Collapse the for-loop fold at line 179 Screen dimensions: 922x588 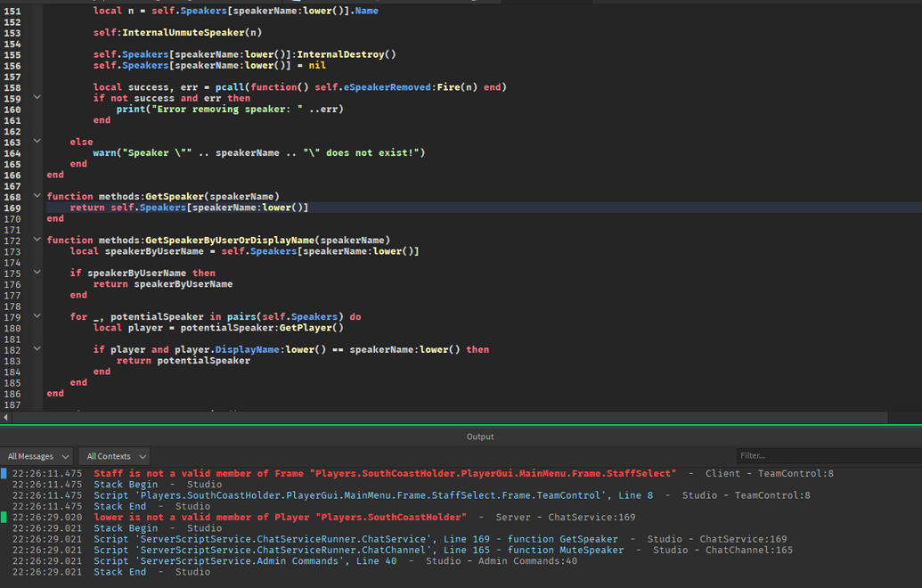click(x=36, y=316)
